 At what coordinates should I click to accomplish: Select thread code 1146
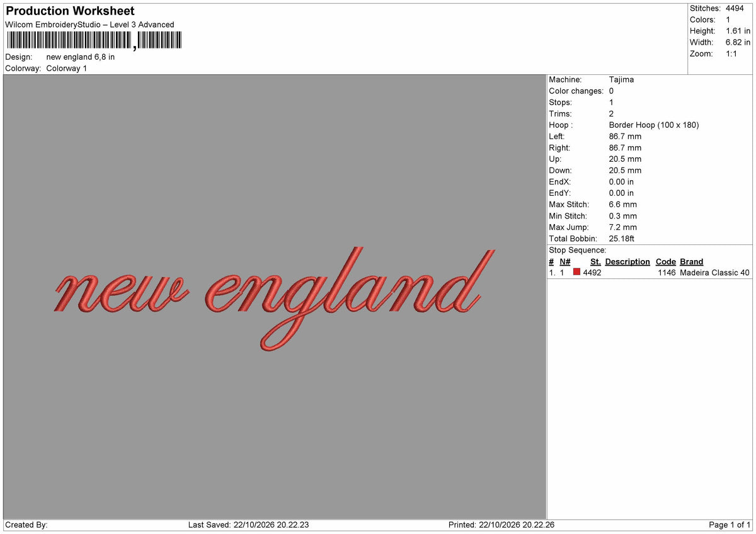point(667,273)
